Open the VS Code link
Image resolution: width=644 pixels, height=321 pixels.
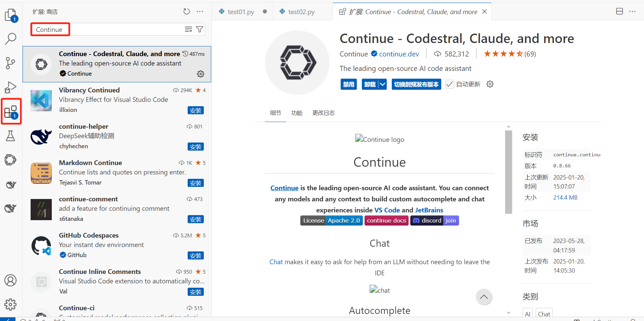(387, 210)
